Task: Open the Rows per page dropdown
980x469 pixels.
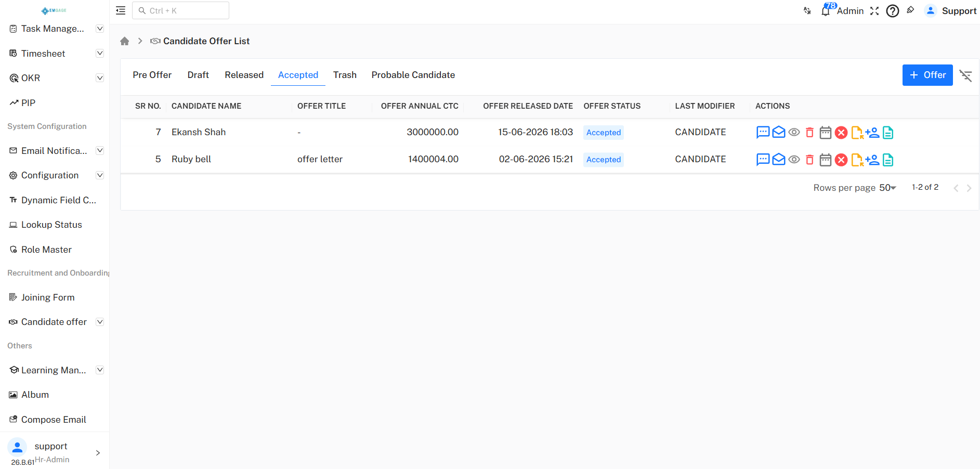Action: tap(887, 188)
